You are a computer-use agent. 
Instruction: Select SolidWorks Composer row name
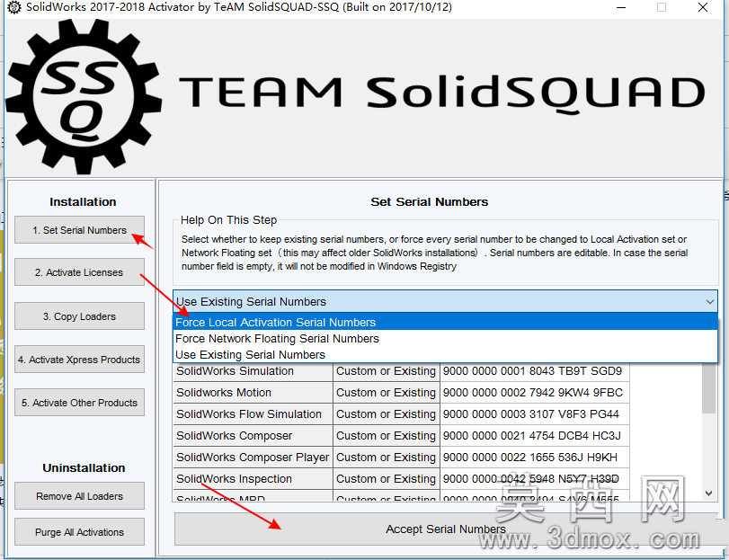click(253, 435)
